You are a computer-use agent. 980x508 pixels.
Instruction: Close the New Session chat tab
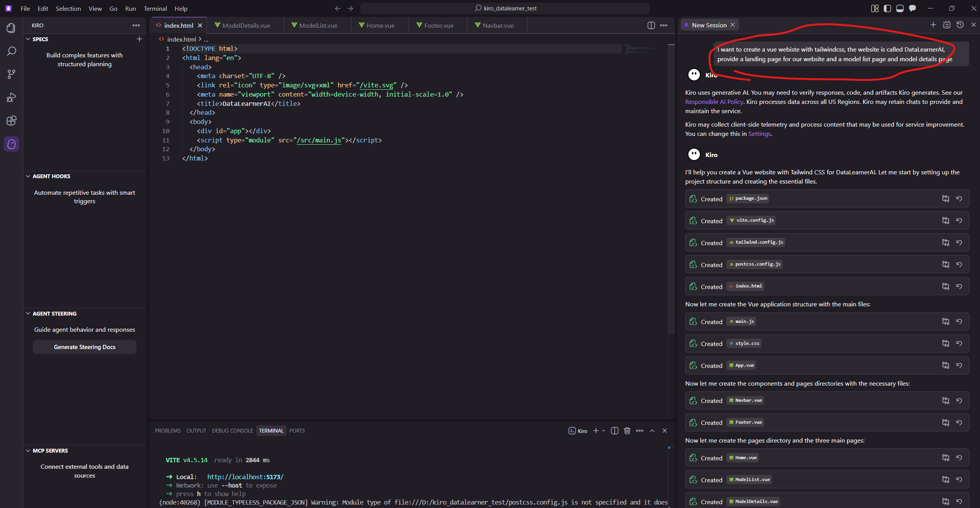tap(733, 25)
